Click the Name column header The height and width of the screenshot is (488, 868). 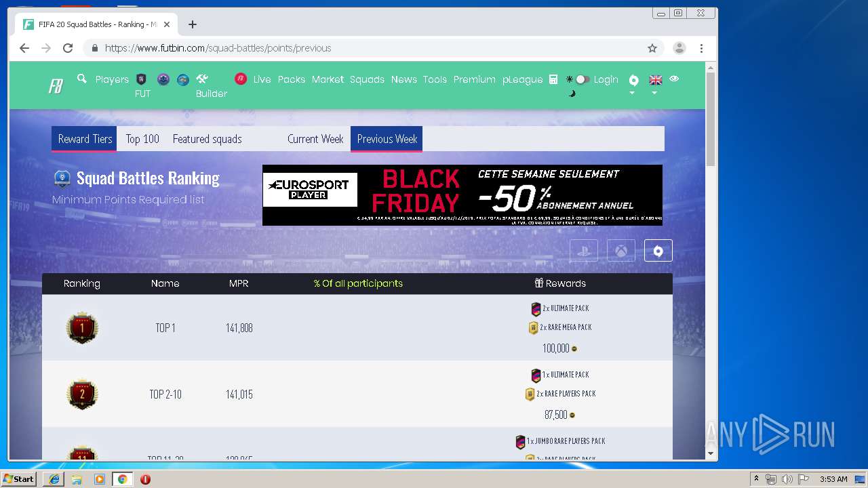[165, 283]
